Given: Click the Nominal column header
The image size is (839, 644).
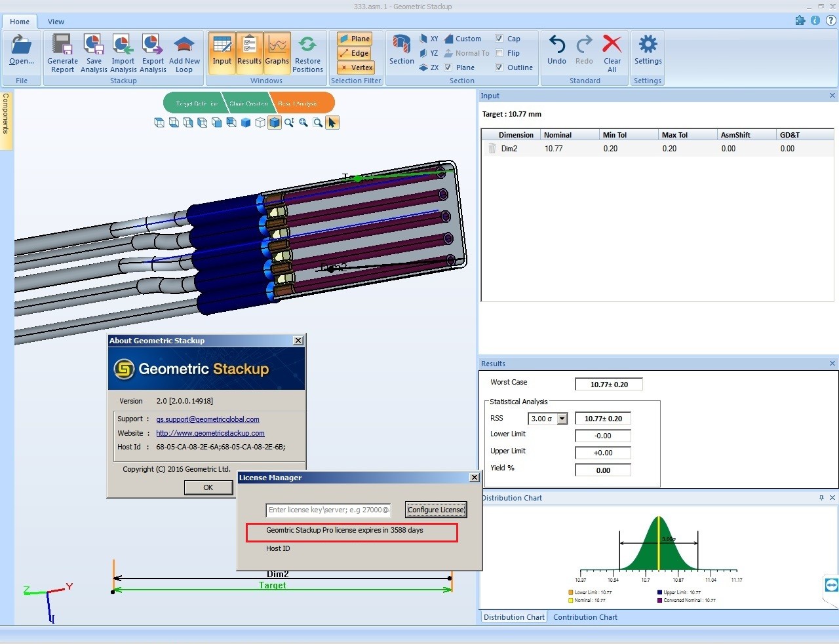Looking at the screenshot, I should pos(570,135).
